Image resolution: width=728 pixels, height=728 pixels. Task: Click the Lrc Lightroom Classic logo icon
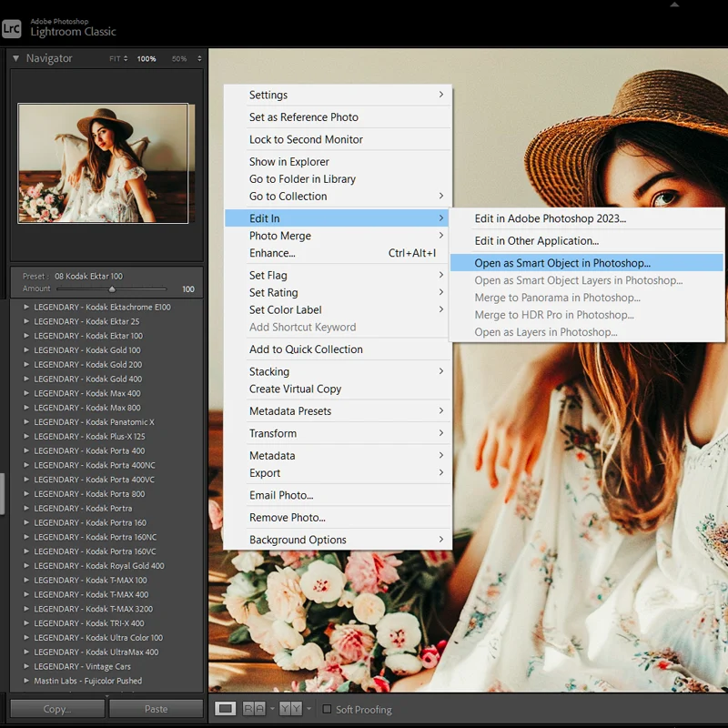coord(11,29)
